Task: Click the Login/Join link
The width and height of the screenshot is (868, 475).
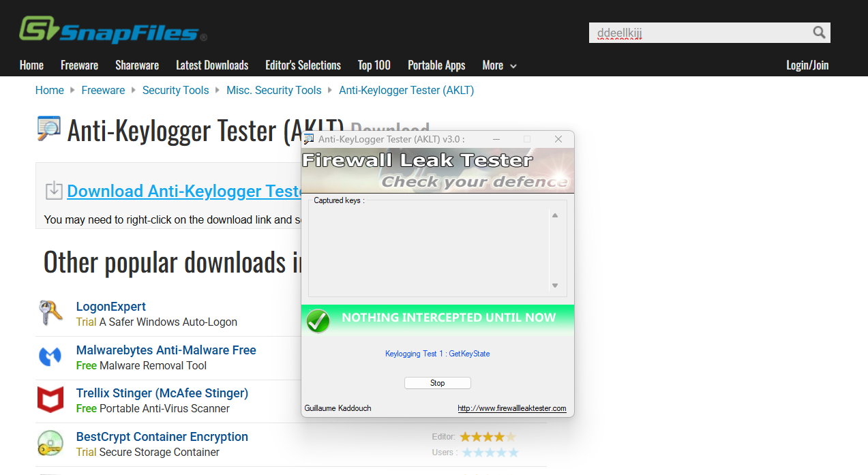Action: click(807, 65)
